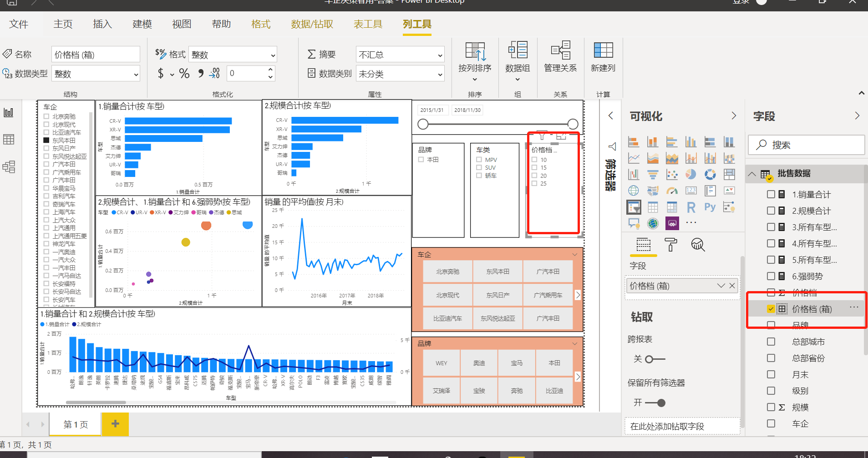The height and width of the screenshot is (458, 868).
Task: Collapse the 批售数据 table in fields
Action: pyautogui.click(x=752, y=174)
